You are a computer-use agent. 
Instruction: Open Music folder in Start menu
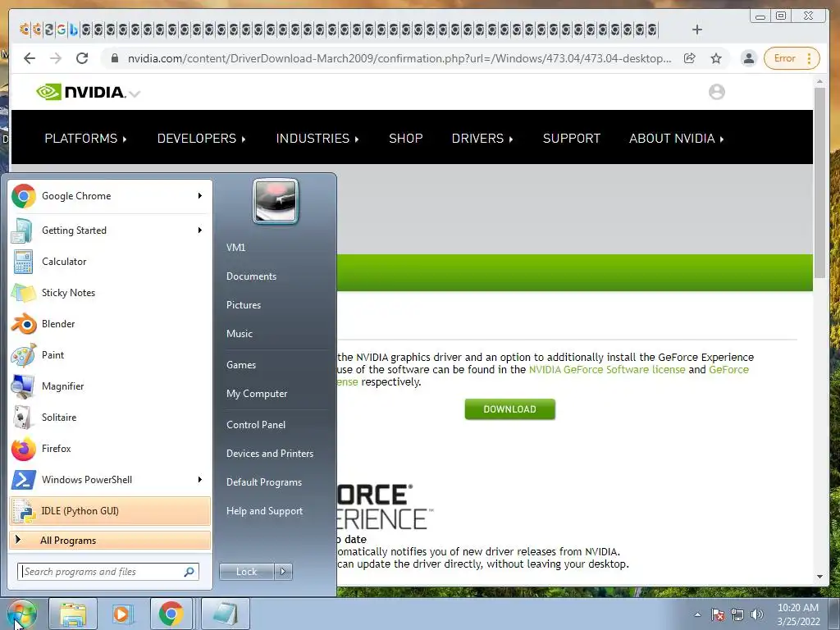(x=240, y=334)
